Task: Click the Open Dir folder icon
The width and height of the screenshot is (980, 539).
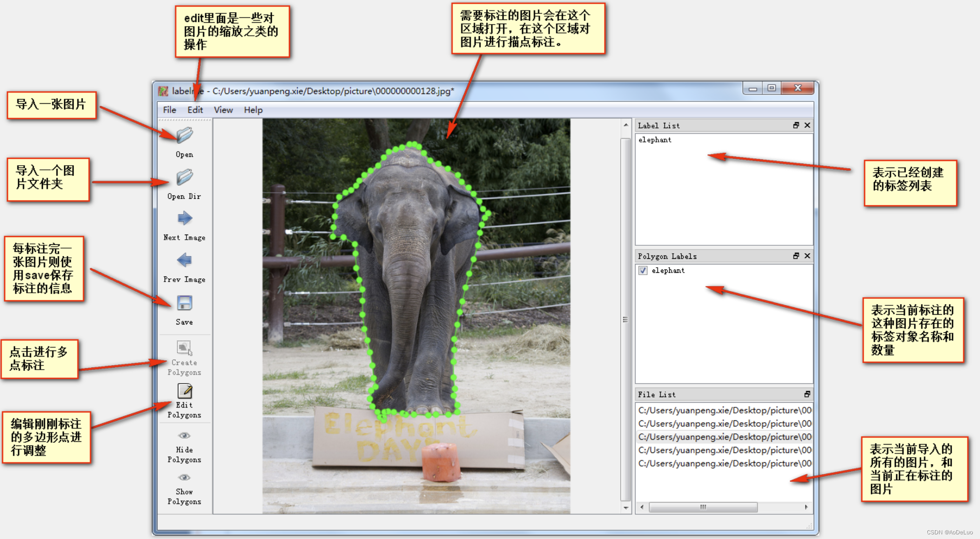Action: click(x=184, y=177)
